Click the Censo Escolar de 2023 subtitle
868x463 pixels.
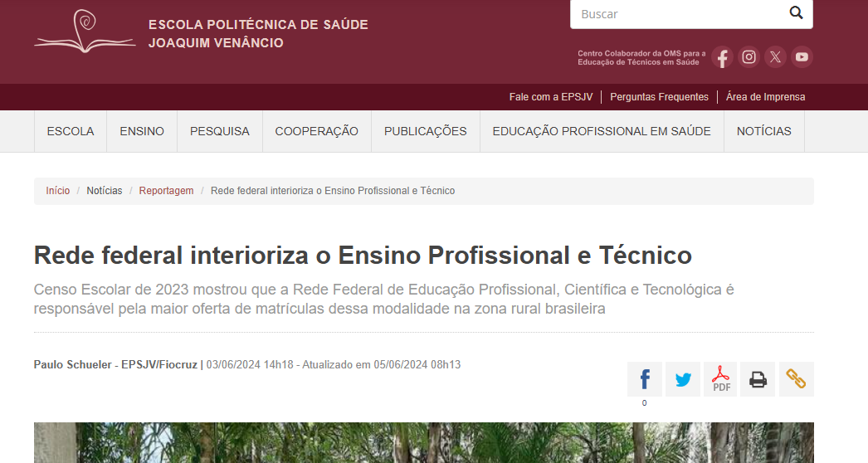pyautogui.click(x=383, y=299)
